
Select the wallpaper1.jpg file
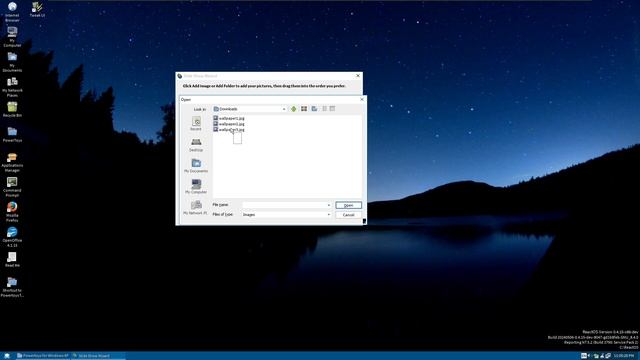229,118
